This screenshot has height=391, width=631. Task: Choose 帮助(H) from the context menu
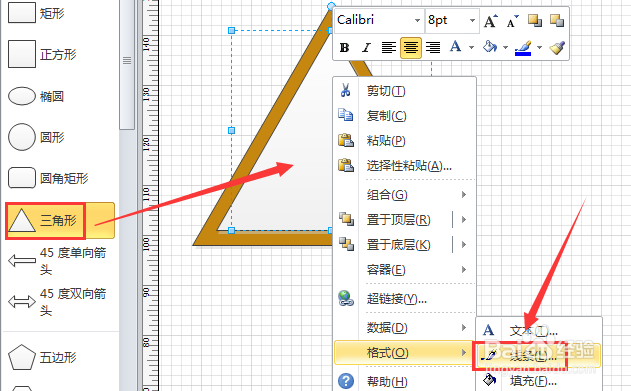(405, 381)
